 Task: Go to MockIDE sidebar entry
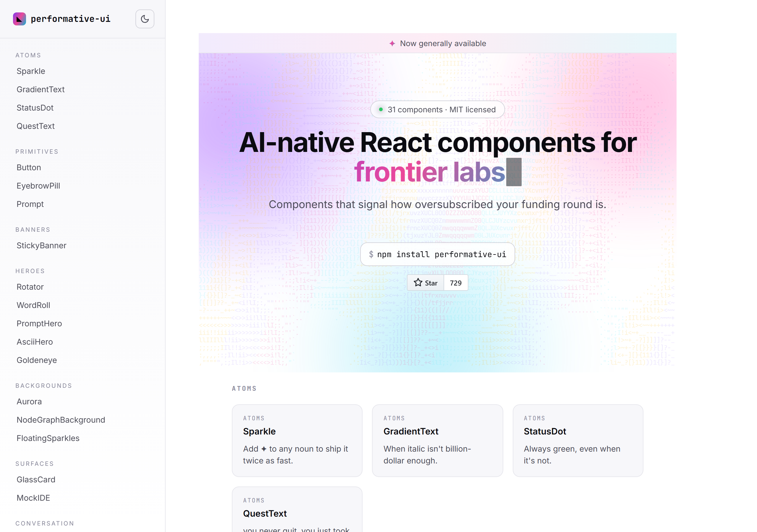[x=33, y=498]
